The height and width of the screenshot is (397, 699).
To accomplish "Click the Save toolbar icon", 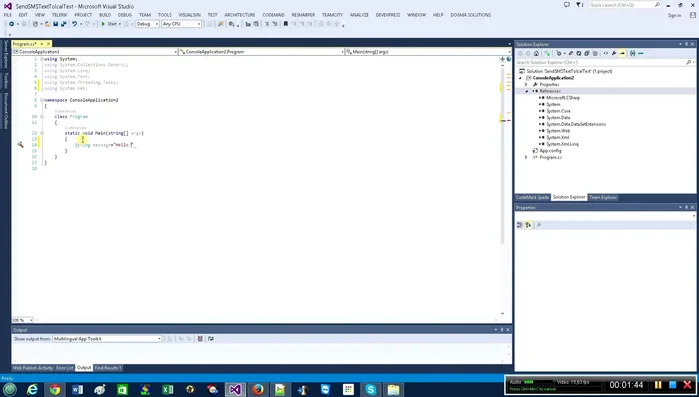I will [56, 24].
